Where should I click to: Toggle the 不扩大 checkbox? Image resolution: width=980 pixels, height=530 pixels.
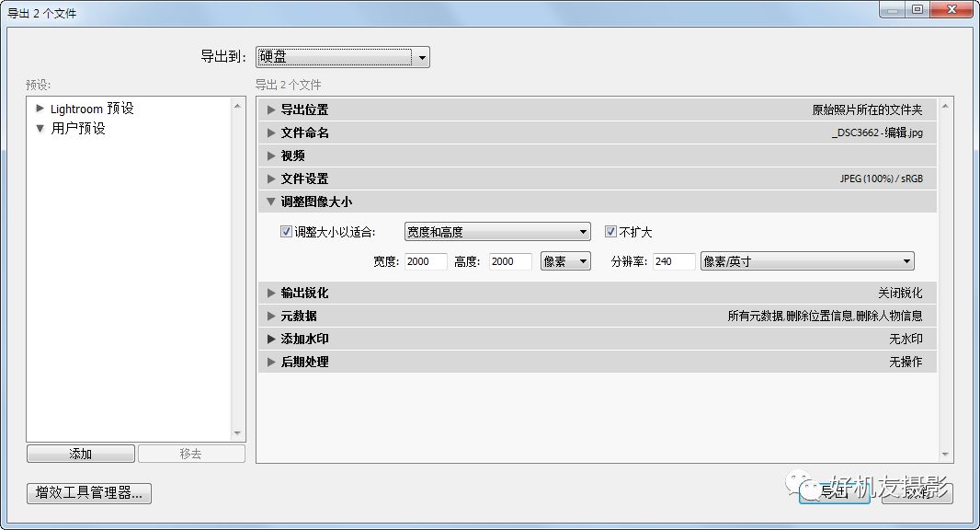[610, 232]
